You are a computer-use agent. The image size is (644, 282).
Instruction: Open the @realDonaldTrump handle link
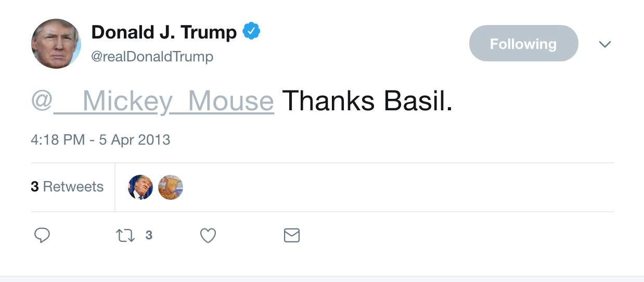click(x=152, y=56)
